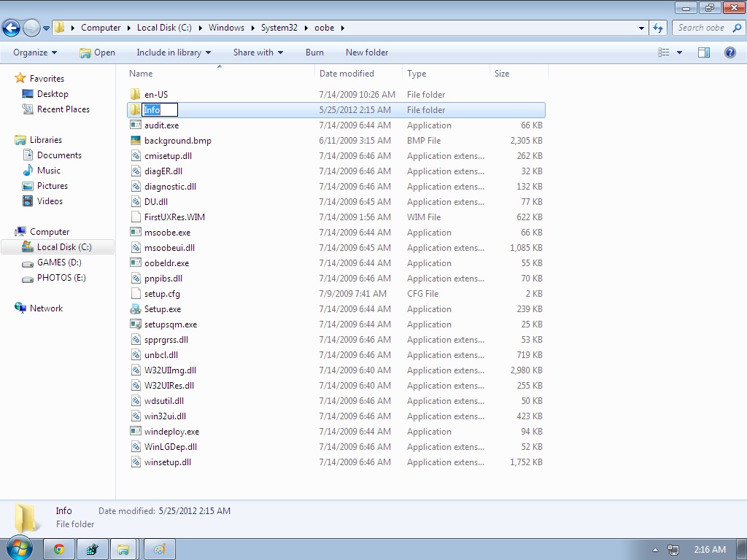The width and height of the screenshot is (747, 560).
Task: Change your view icon
Action: pos(664,52)
